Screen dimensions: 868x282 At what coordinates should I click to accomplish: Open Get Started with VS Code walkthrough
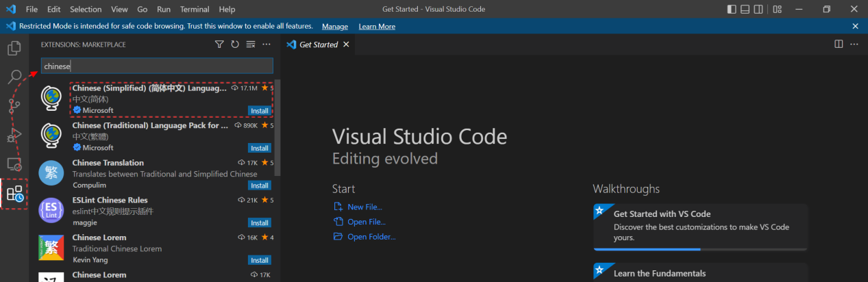click(x=700, y=227)
